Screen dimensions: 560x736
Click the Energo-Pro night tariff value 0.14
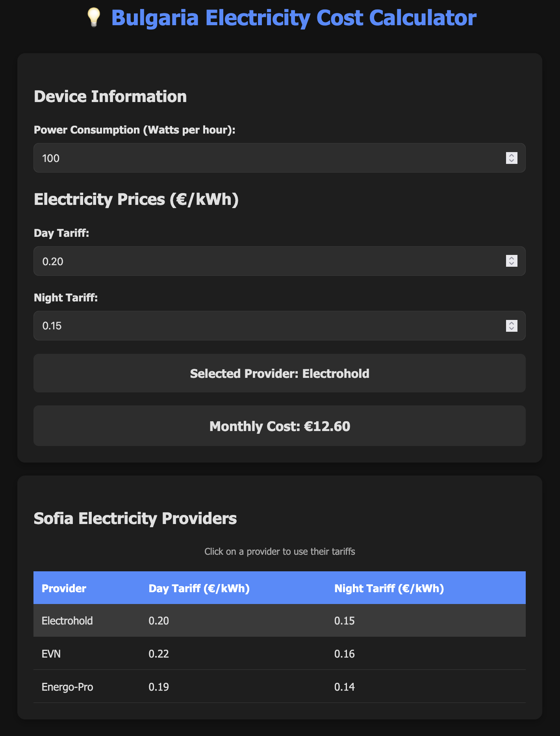[x=345, y=687]
